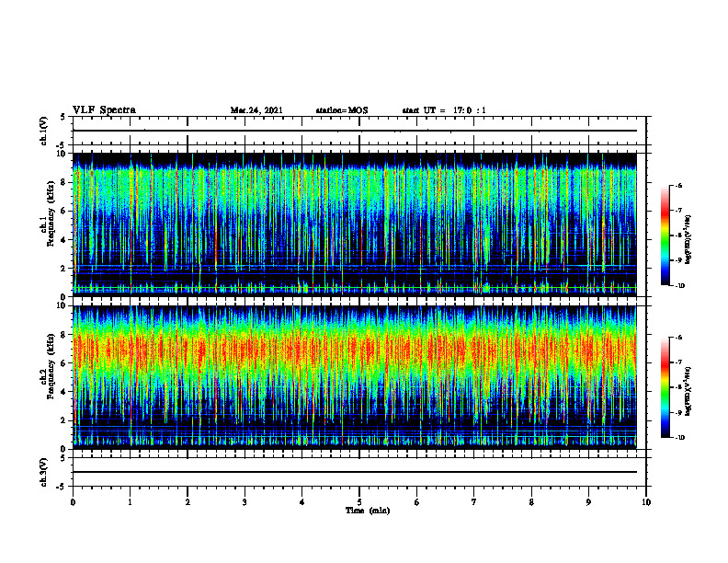
Task: Click the time axis tick label 4
Action: 302,502
